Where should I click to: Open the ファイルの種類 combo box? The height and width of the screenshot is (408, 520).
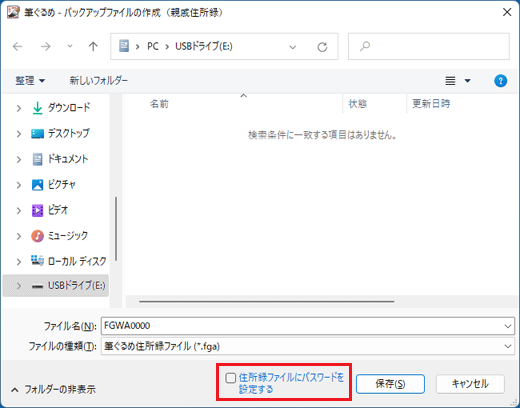308,346
